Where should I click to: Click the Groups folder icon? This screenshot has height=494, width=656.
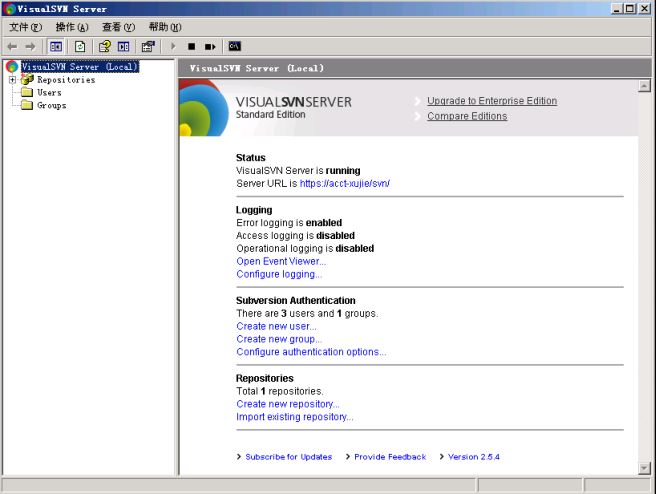coord(27,105)
